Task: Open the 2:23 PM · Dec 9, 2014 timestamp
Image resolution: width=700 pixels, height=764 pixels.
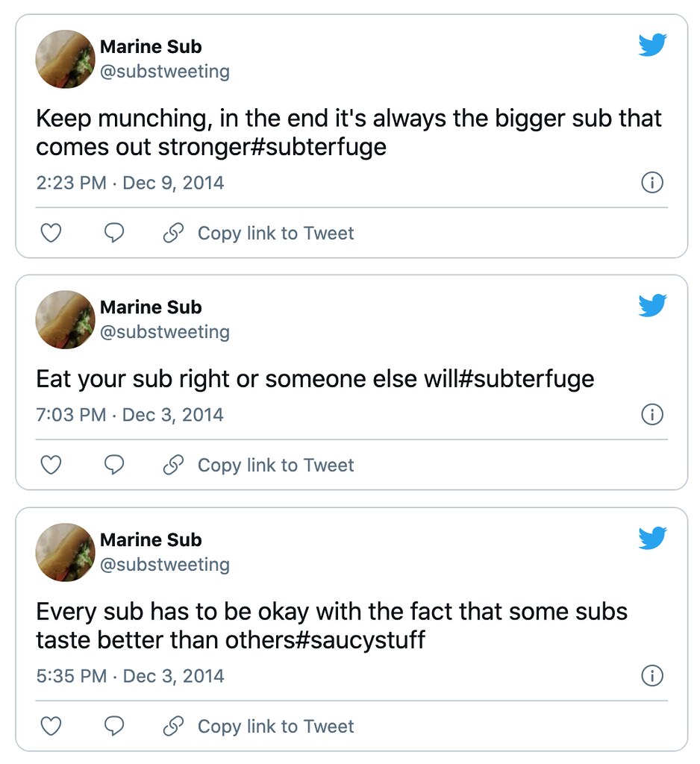Action: click(130, 183)
